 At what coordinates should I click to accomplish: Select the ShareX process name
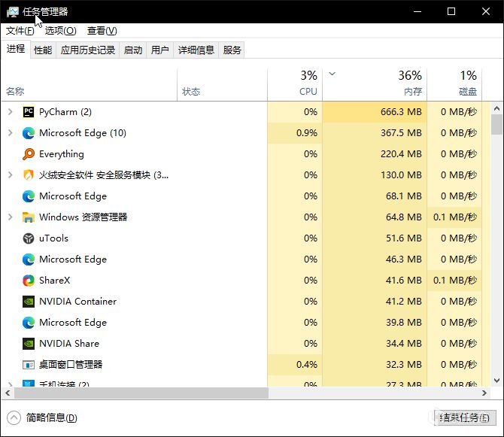[x=55, y=281]
